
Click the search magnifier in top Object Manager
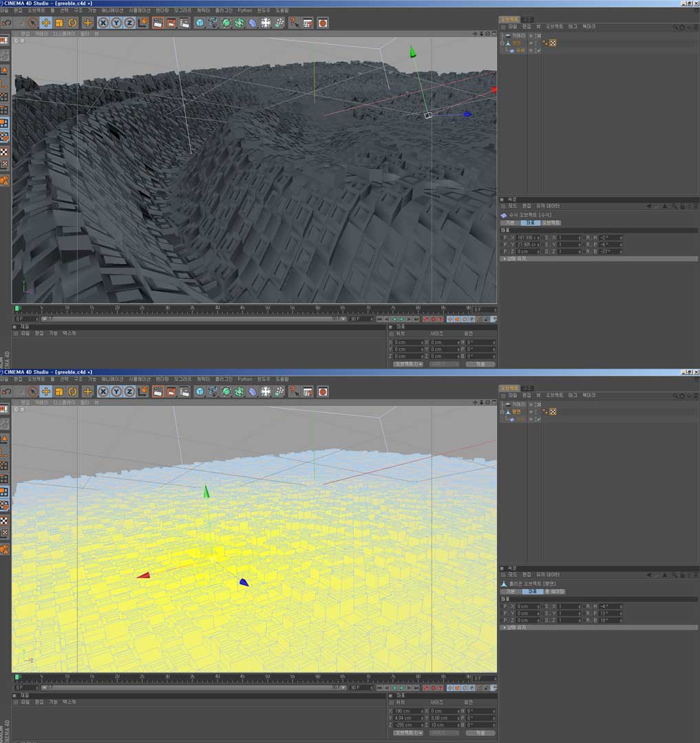point(675,27)
